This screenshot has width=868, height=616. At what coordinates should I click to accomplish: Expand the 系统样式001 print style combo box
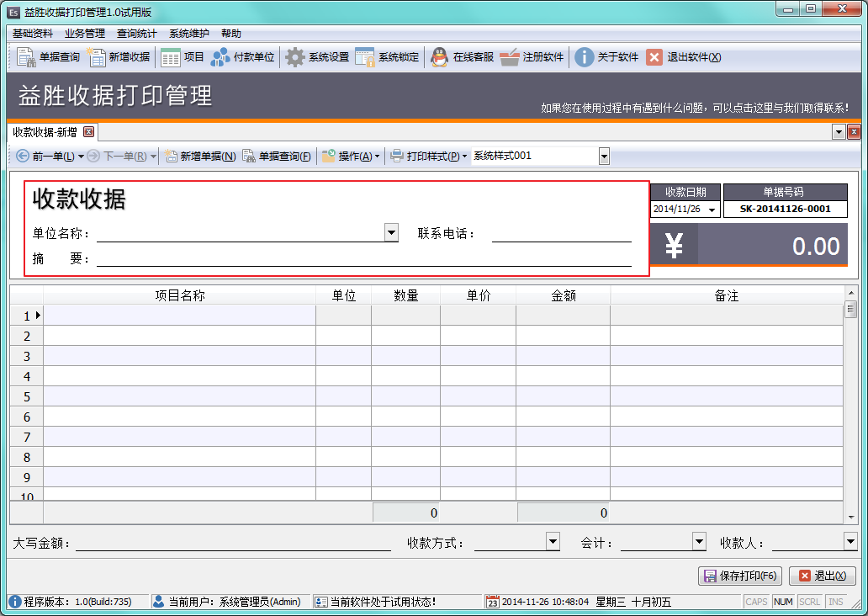[604, 157]
